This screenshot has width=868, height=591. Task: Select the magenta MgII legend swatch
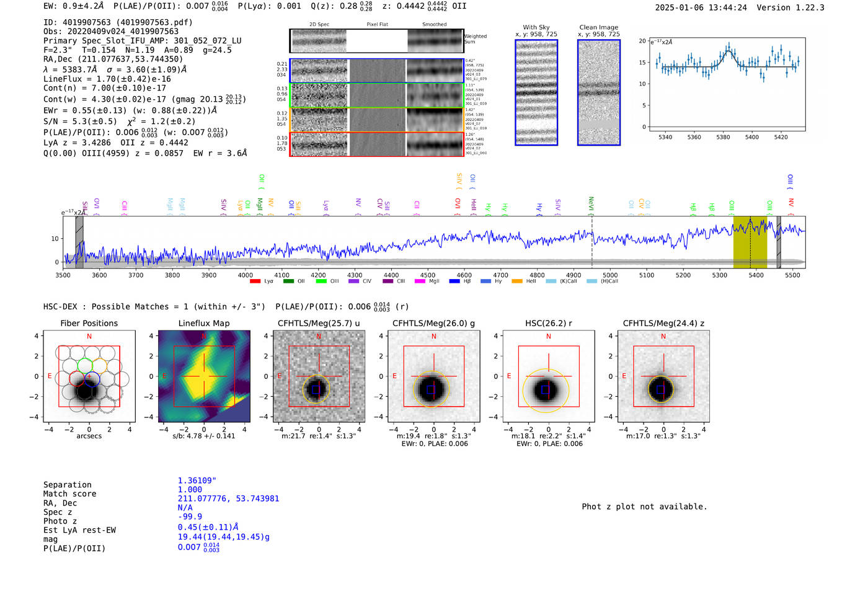point(420,282)
